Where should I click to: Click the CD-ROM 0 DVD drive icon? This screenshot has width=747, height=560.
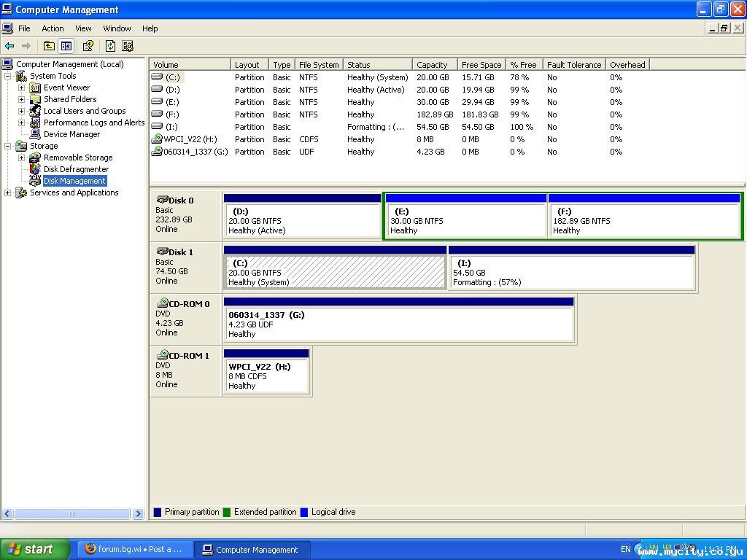click(x=162, y=303)
